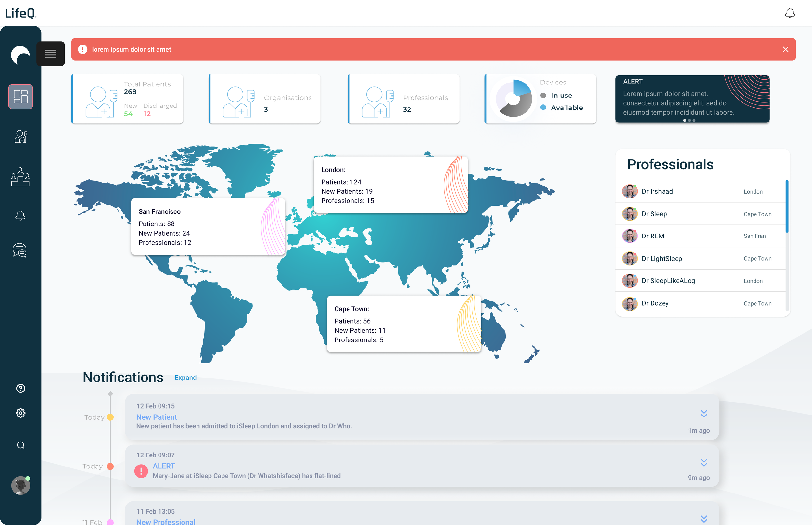This screenshot has height=525, width=812.
Task: Select Dr SleepLikeALog in Professionals list
Action: (668, 281)
